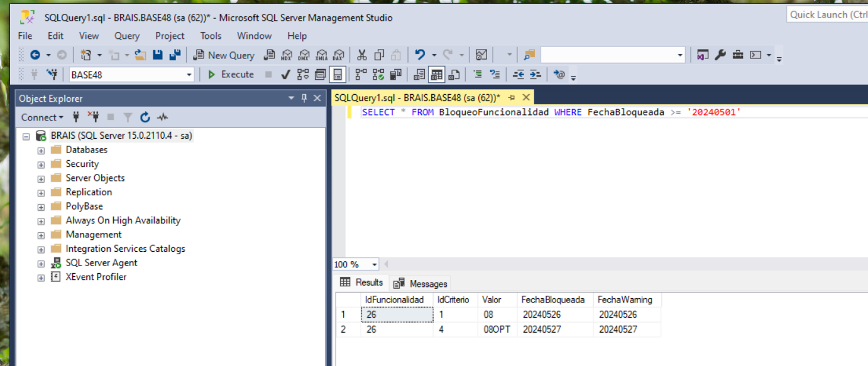The width and height of the screenshot is (868, 366).
Task: Click the Query Options icon
Action: [321, 74]
